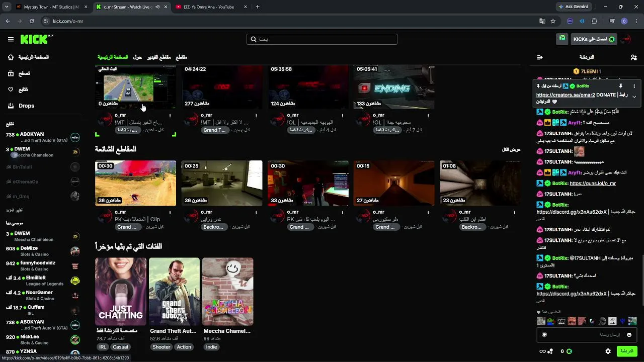Open the browser extensions puzzle icon
The width and height of the screenshot is (644, 362).
point(594,21)
